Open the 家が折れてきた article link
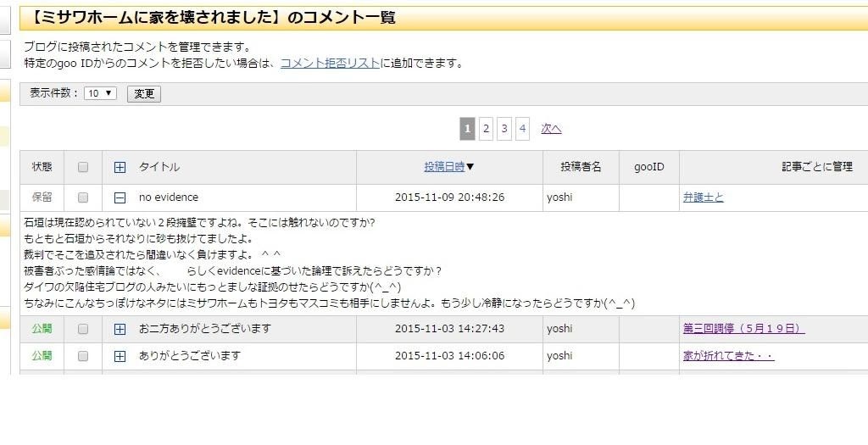 pyautogui.click(x=728, y=356)
